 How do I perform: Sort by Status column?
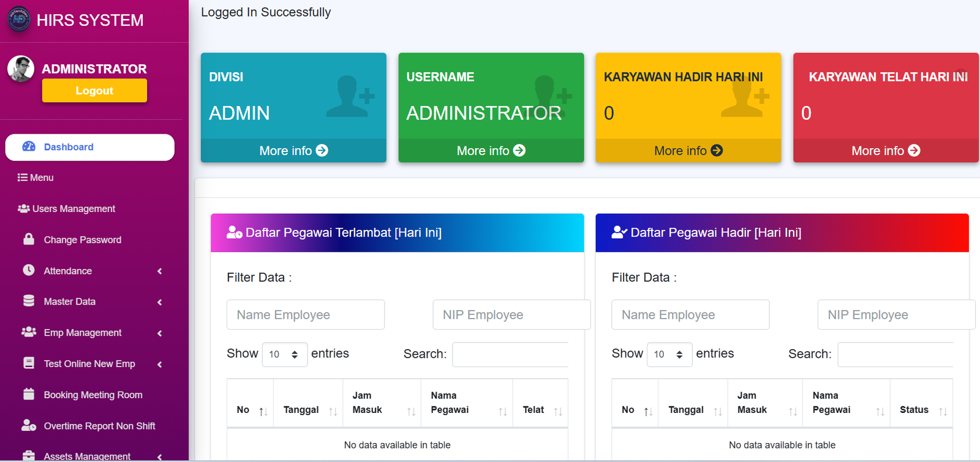pyautogui.click(x=921, y=403)
